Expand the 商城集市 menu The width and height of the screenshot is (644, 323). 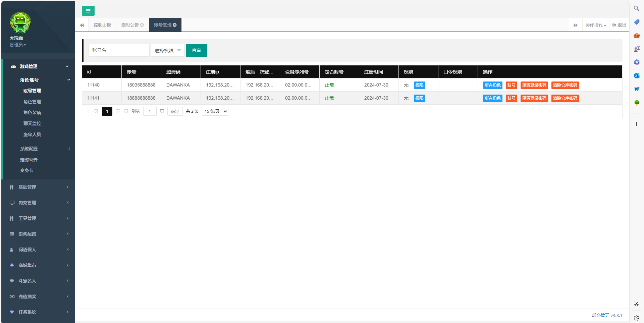[38, 265]
